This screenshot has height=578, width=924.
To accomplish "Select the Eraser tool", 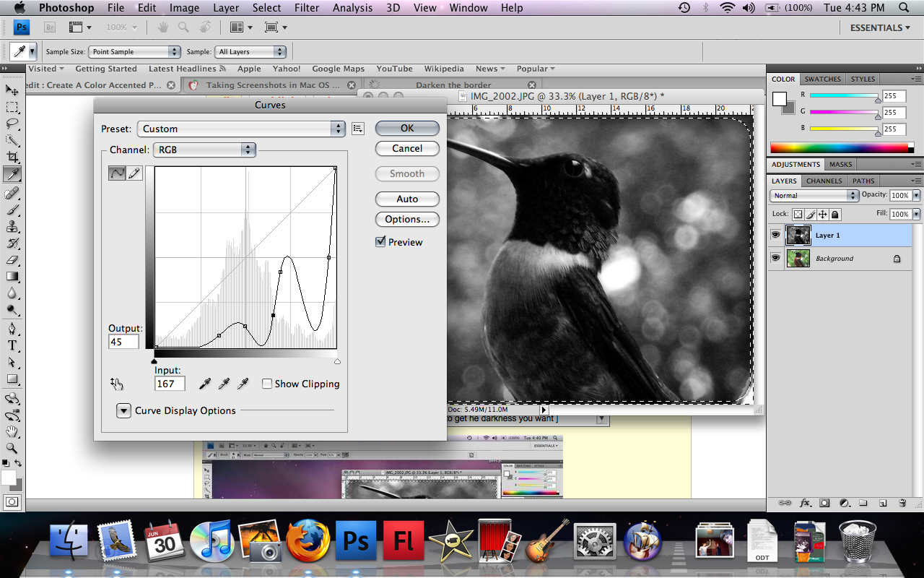I will 12,260.
